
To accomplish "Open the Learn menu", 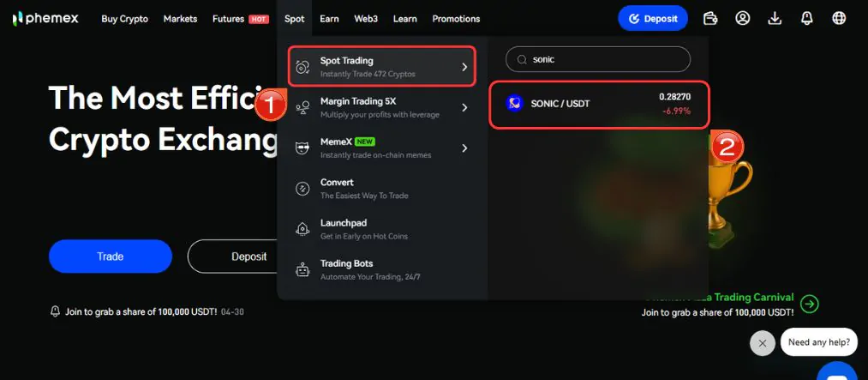I will [x=404, y=19].
